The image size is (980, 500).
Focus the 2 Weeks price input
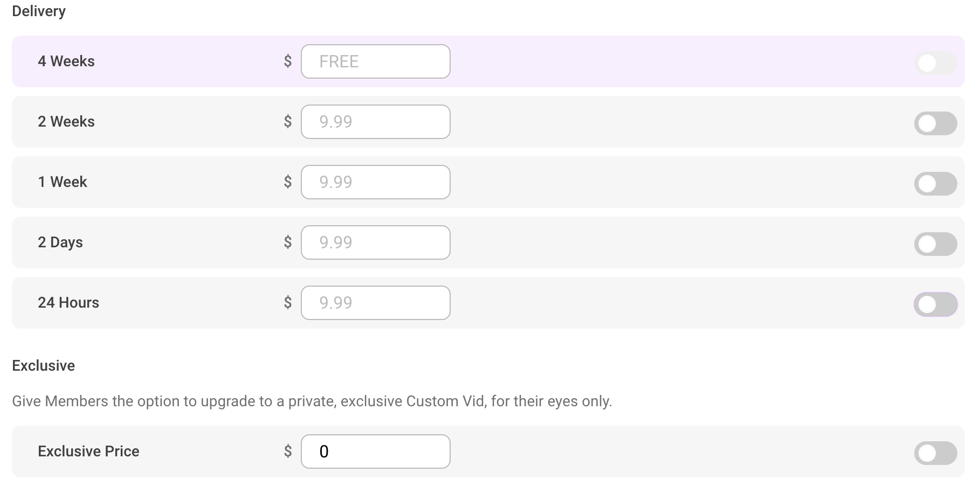[375, 122]
